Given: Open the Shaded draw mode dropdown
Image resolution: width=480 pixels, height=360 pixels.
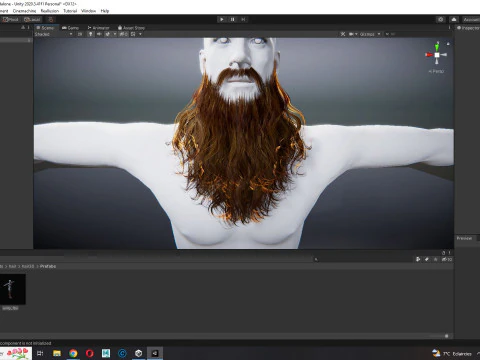Looking at the screenshot, I should point(53,34).
